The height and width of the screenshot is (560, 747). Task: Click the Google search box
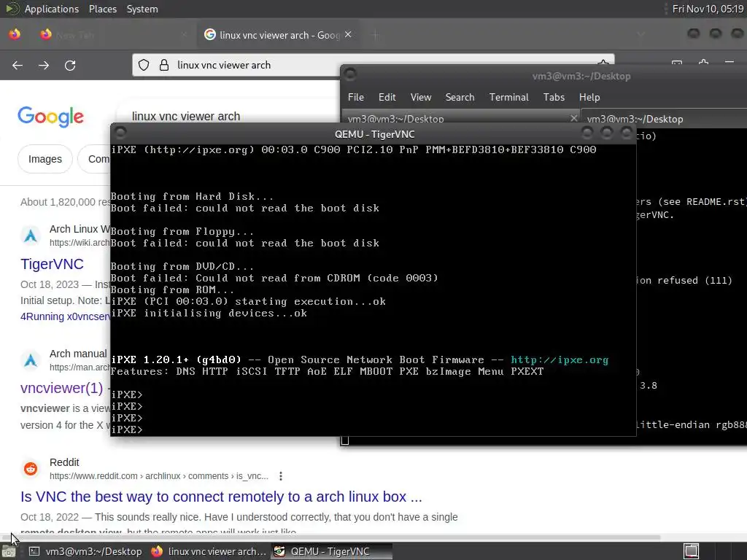click(228, 116)
